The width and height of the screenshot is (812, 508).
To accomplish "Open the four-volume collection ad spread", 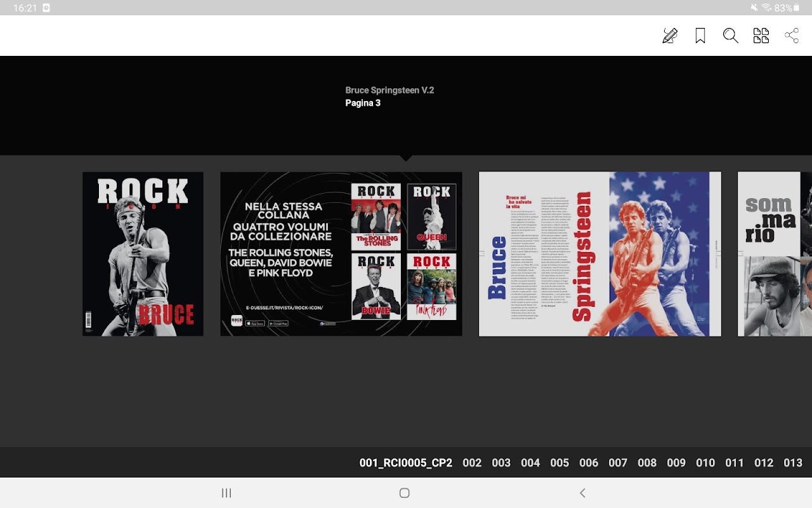I will (341, 254).
